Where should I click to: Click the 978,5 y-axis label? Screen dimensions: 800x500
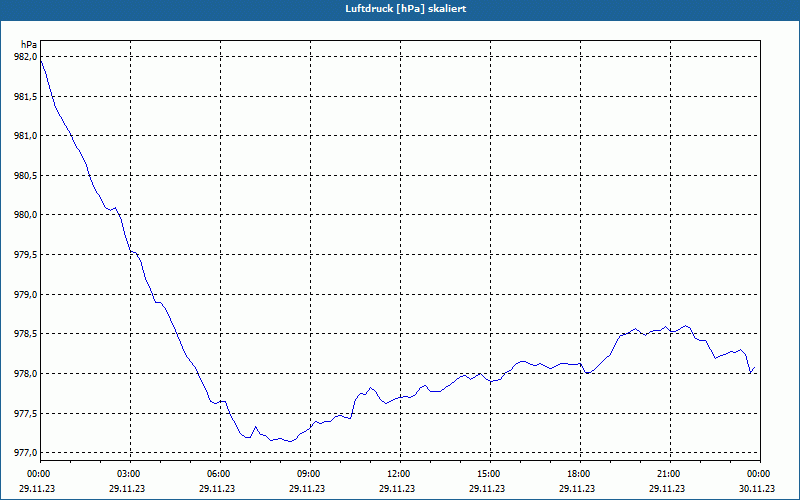tap(25, 334)
